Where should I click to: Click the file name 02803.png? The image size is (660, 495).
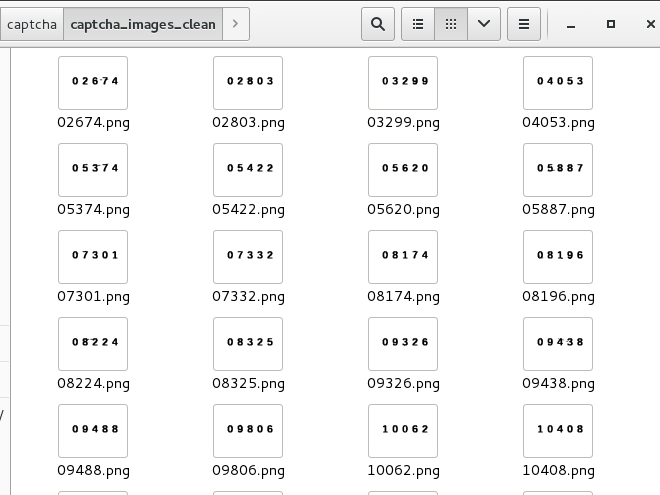(248, 123)
